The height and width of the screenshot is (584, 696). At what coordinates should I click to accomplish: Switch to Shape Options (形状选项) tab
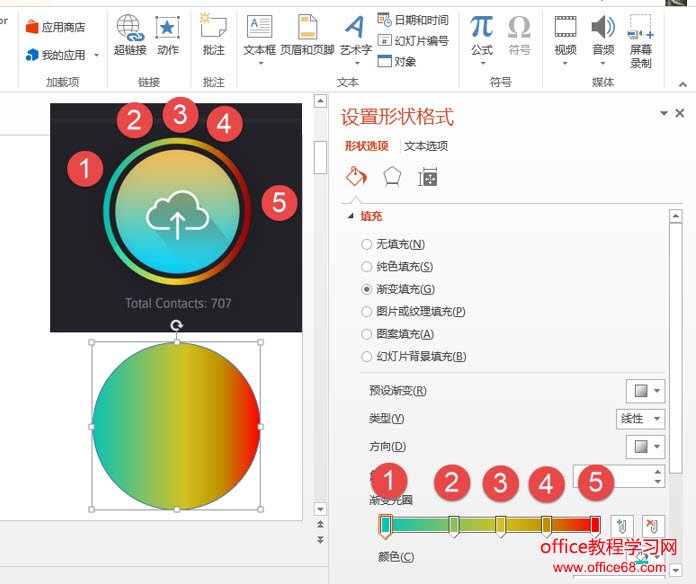coord(366,146)
